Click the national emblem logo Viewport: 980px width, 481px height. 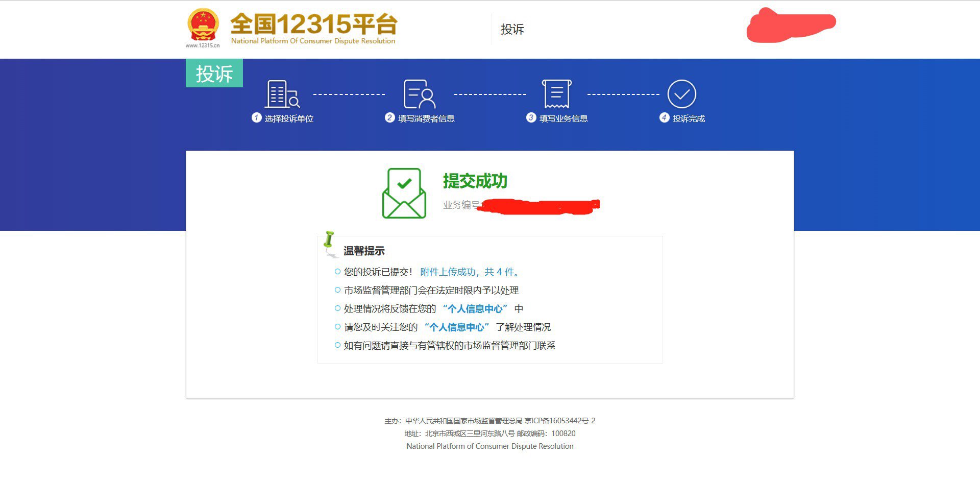pos(203,25)
